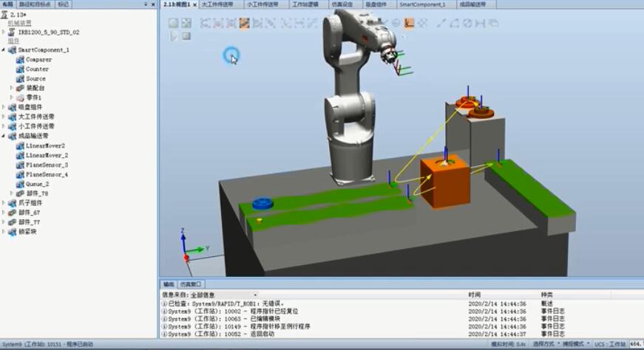Click the PlaneSensor_3 icon in layout tree
Screen dimensions: 644x350
[20, 165]
